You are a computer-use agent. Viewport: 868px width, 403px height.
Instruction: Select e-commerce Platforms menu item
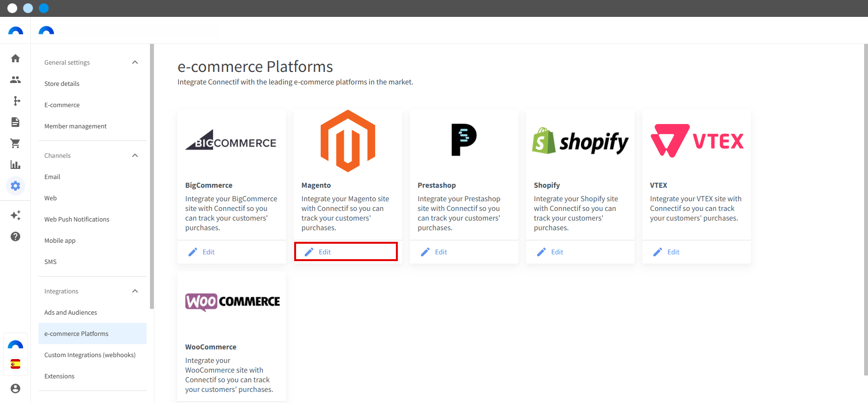tap(93, 334)
